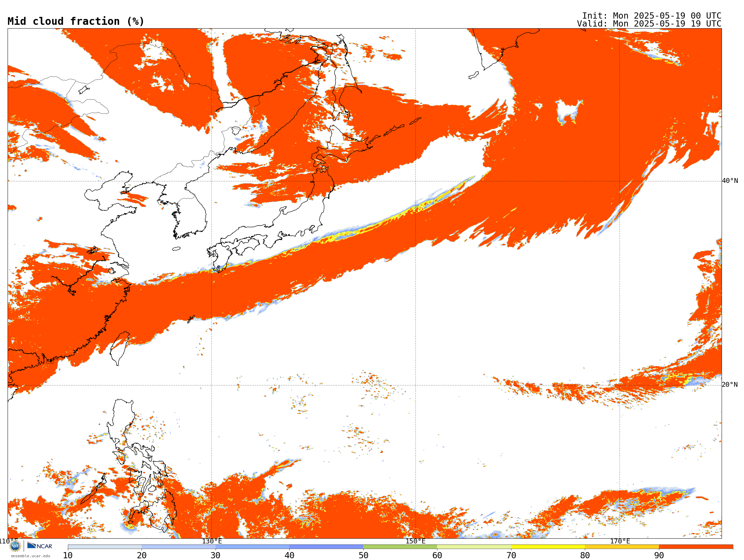Viewport: 744px width, 560px height.
Task: Click the 'Mid cloud fraction (%)' title
Action: [76, 21]
